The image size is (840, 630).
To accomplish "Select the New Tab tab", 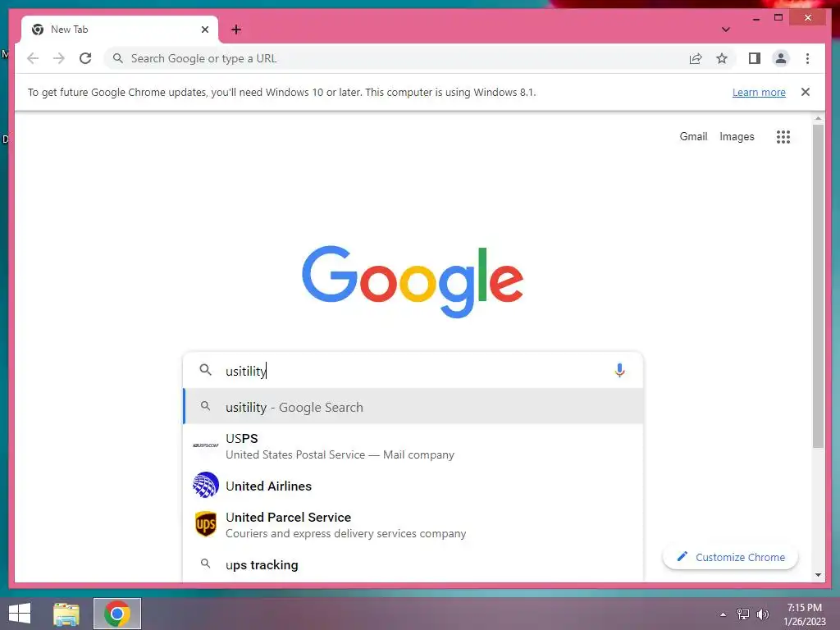I will click(120, 30).
